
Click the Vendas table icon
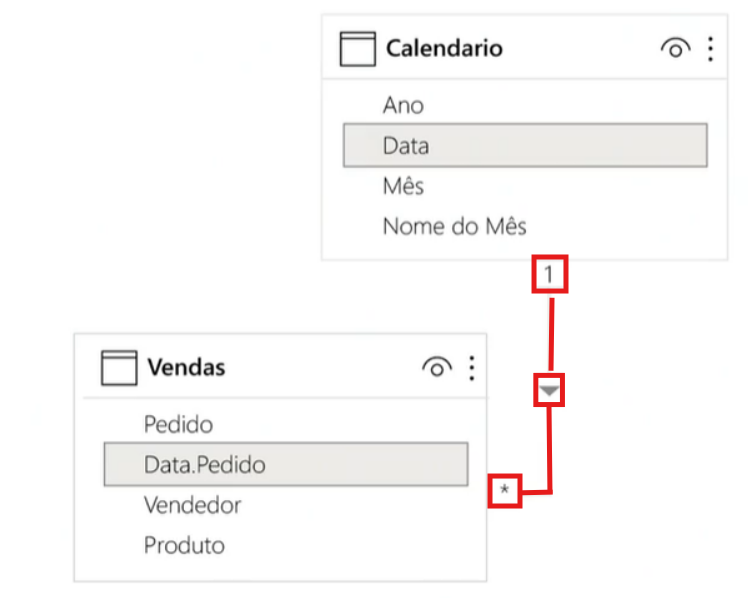click(x=118, y=368)
